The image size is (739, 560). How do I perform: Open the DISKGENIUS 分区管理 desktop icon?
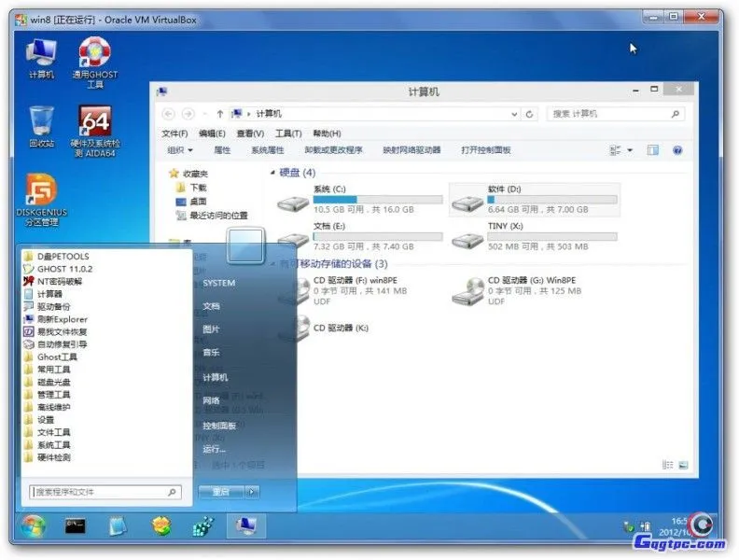(x=41, y=200)
